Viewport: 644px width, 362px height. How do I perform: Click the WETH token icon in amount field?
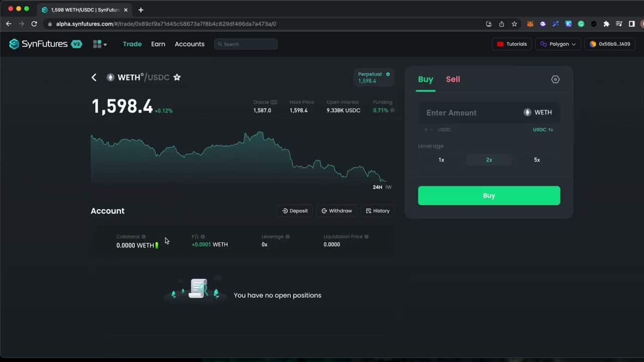coord(527,112)
